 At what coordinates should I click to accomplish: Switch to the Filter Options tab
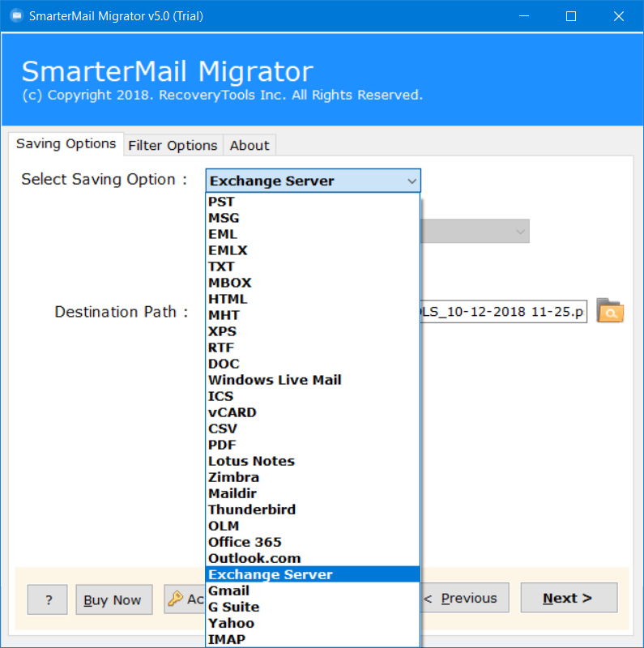point(173,146)
